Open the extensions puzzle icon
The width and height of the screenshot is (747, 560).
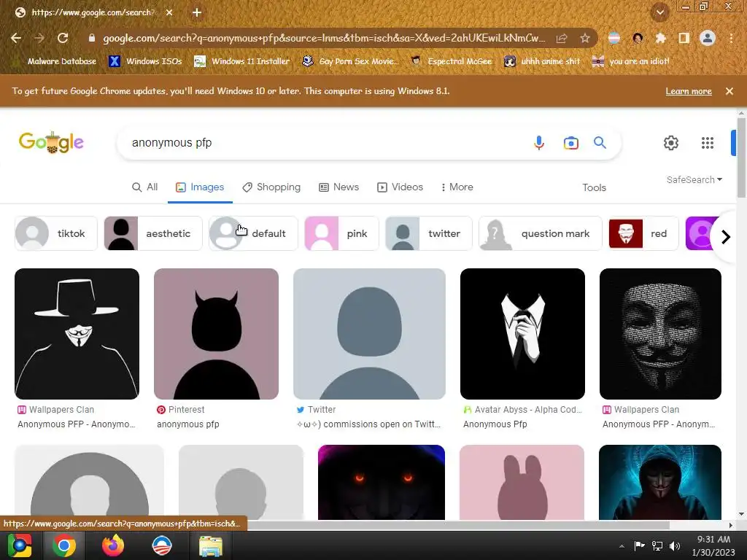point(661,38)
